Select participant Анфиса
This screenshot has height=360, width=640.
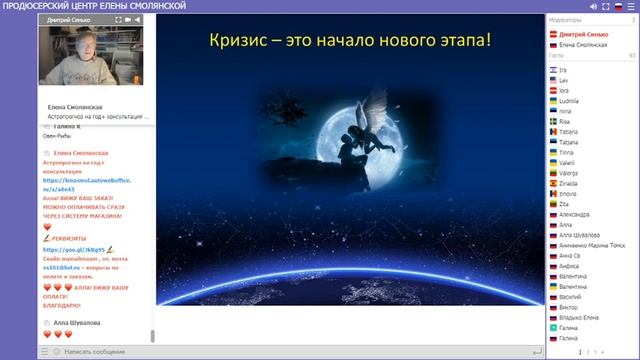[569, 266]
